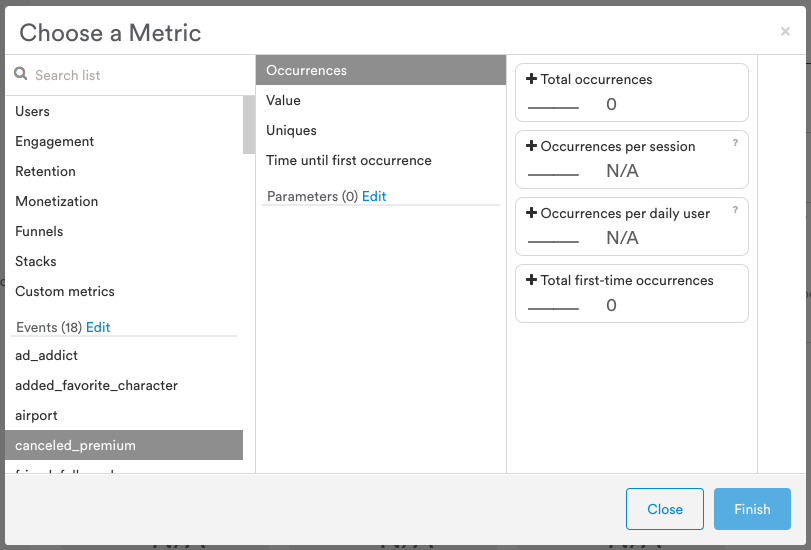Show help for Occurrences per session
Viewport: 811px width, 550px height.
pyautogui.click(x=735, y=143)
